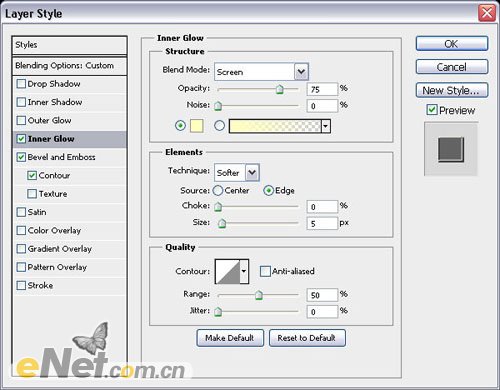Open the gradient picker arrow
This screenshot has height=390, width=500.
tap(326, 126)
